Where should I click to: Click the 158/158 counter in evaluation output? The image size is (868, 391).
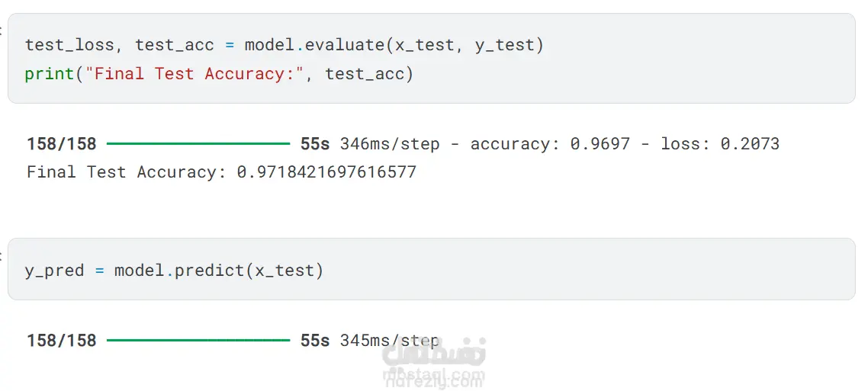[x=62, y=144]
